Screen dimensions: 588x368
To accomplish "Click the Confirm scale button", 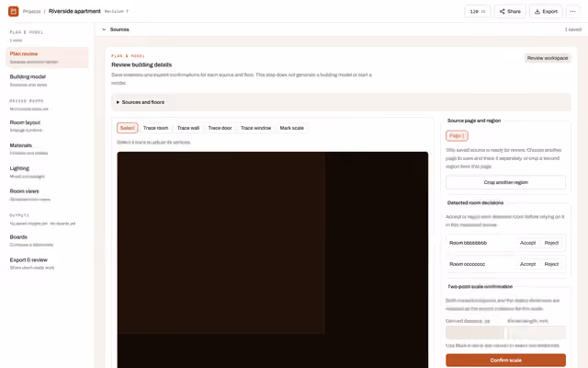I will pos(506,360).
